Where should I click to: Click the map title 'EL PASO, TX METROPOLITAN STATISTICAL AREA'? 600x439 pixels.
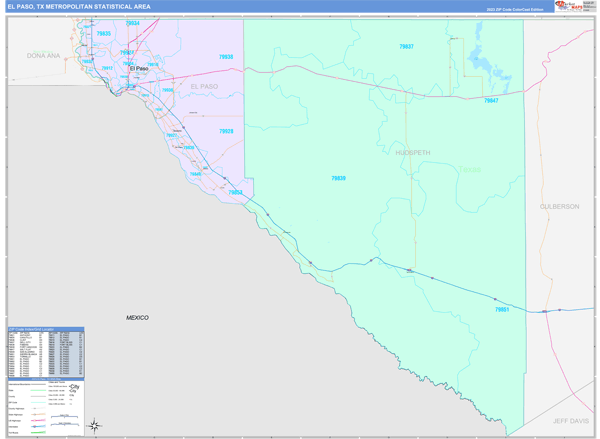click(79, 7)
